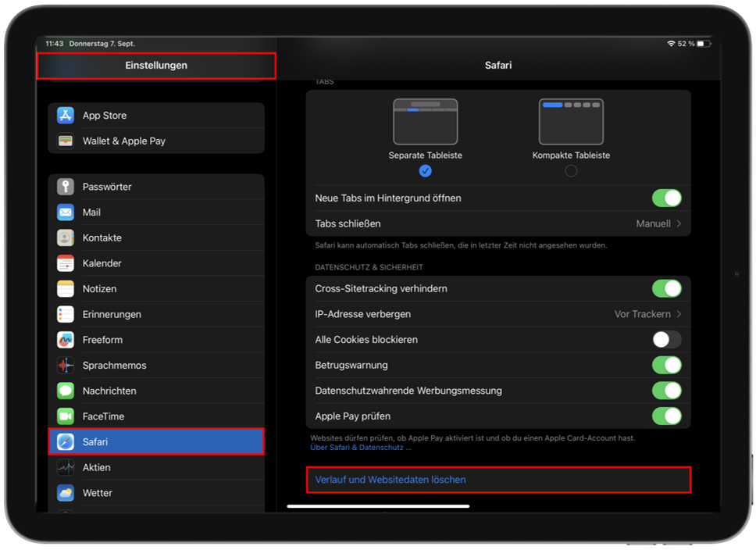Tap the Sprachmemos label

pos(114,366)
